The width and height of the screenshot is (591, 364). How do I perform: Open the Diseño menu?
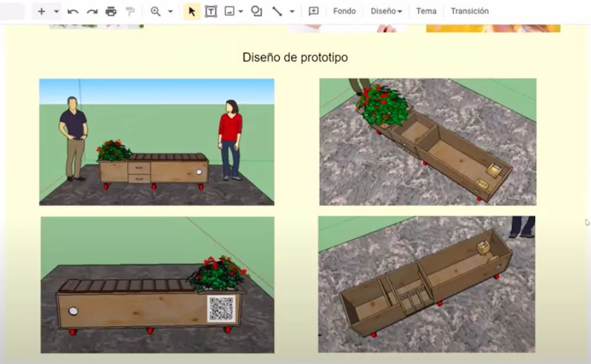(386, 11)
